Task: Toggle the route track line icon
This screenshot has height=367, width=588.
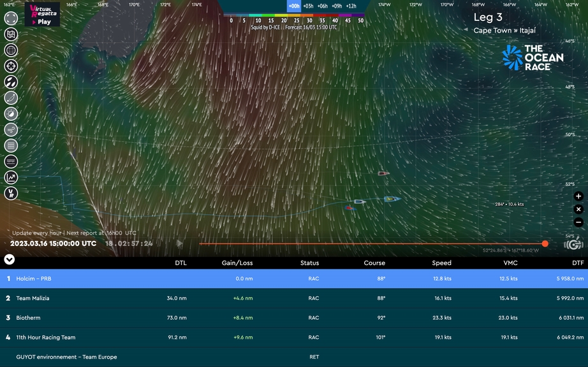Action: point(11,97)
